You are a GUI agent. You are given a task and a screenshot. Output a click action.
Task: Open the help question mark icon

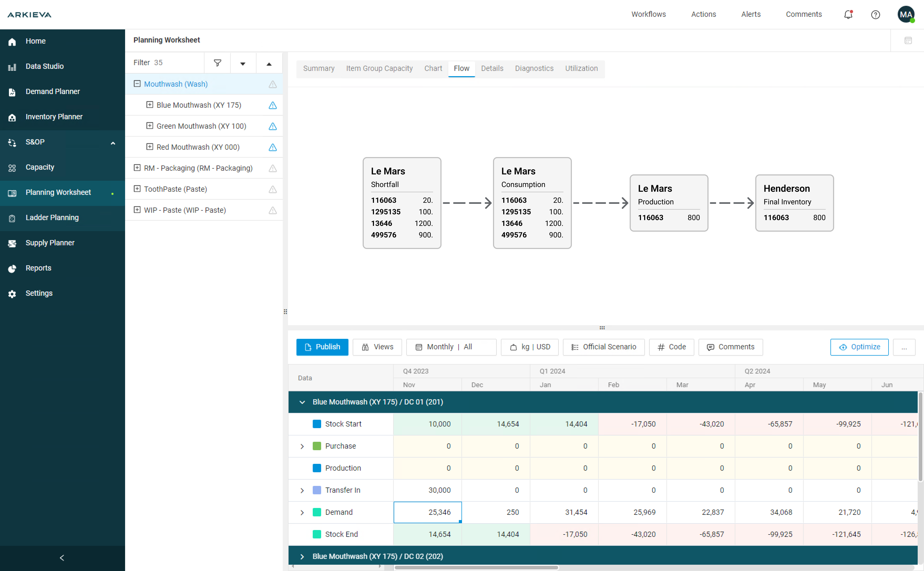point(875,14)
